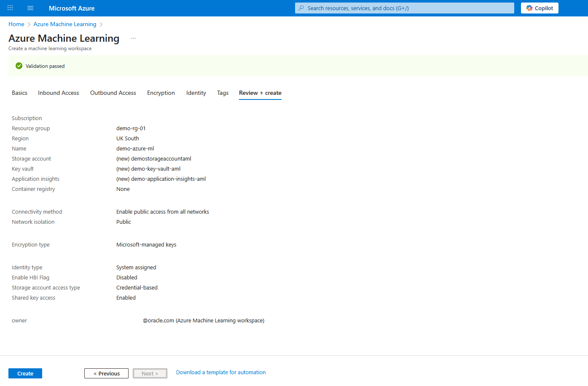Open the portal hamburger menu icon
The width and height of the screenshot is (588, 386).
(x=30, y=8)
